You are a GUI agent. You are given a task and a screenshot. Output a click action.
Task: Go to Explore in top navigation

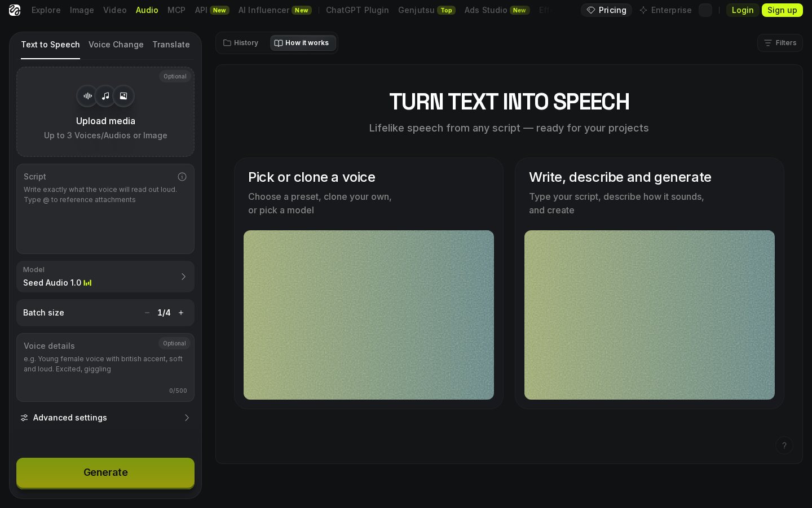[x=46, y=10]
